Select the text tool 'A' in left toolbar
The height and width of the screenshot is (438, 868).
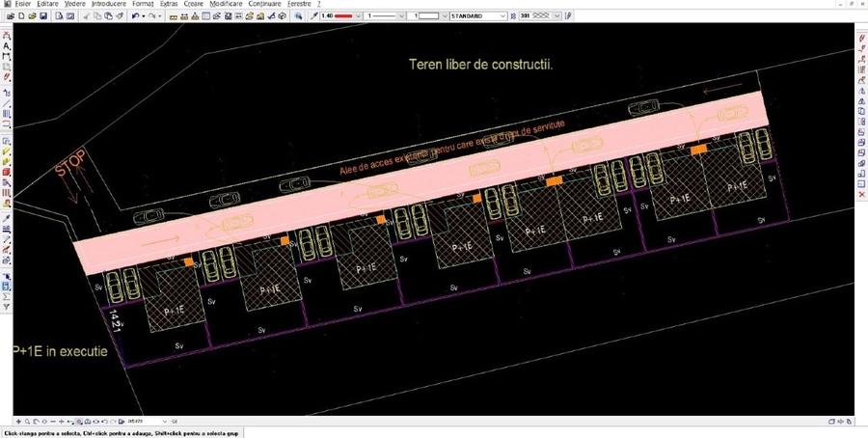pyautogui.click(x=7, y=45)
